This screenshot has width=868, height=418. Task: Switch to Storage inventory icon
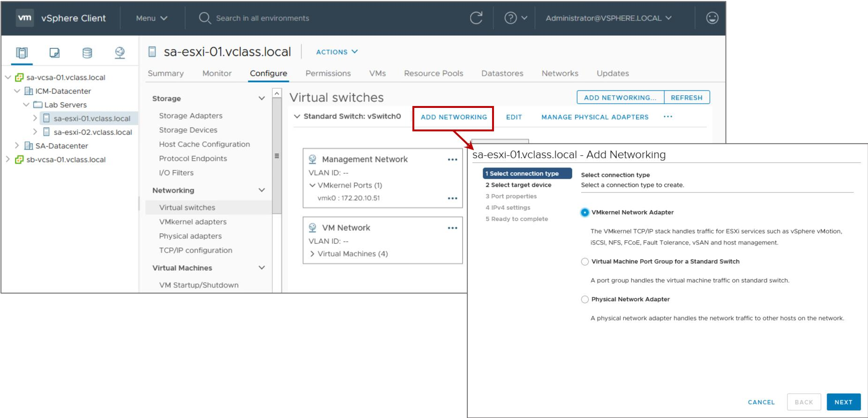87,53
